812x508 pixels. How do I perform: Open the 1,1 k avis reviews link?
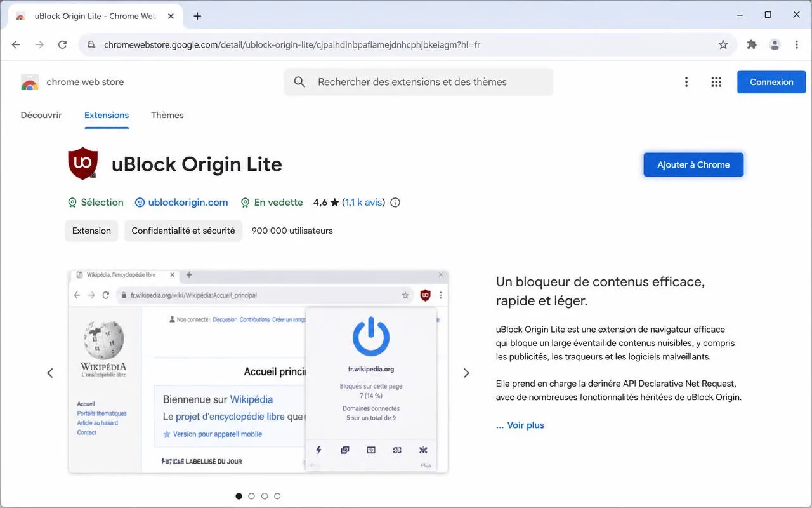point(363,203)
